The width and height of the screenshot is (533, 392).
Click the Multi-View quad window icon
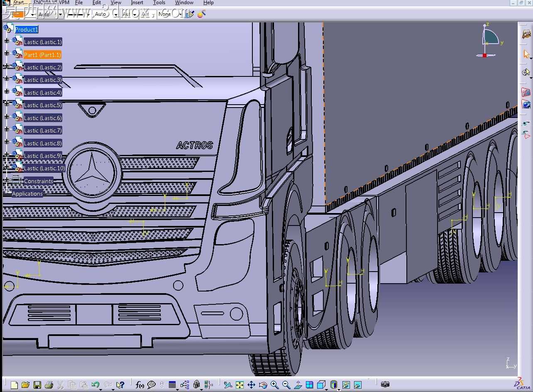[309, 385]
